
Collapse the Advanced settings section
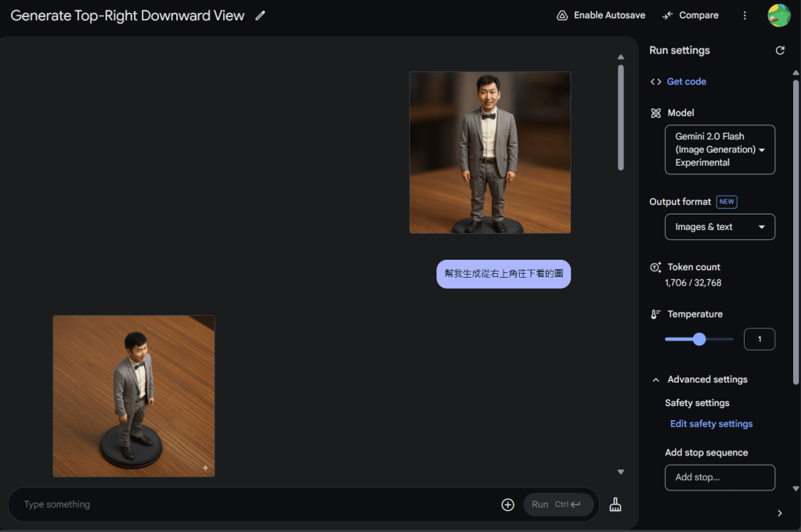tap(656, 380)
